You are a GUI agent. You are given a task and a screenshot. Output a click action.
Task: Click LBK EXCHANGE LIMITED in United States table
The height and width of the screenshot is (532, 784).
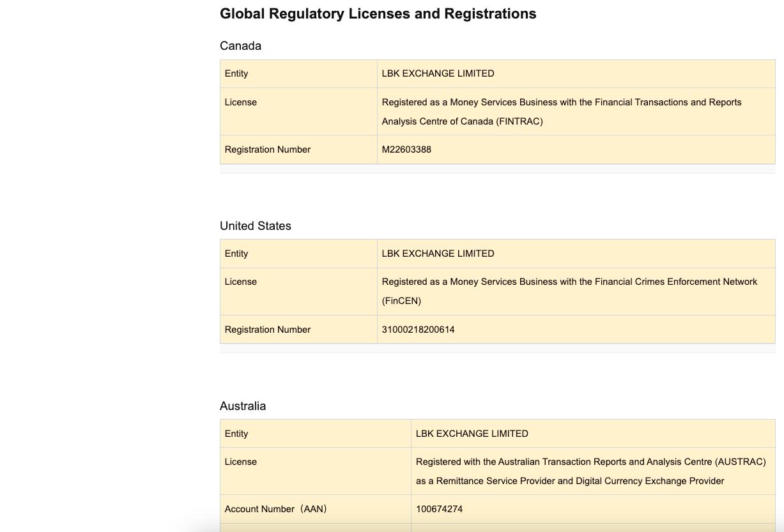coord(438,254)
